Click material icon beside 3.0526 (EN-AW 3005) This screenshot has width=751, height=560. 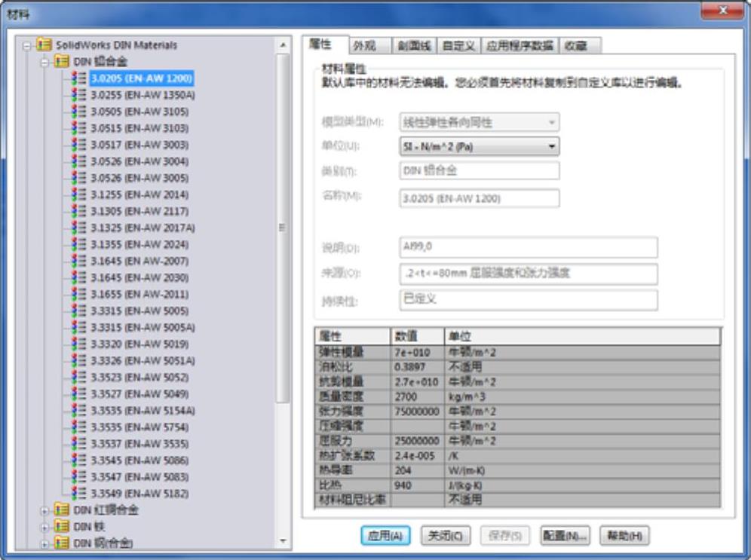tap(79, 178)
